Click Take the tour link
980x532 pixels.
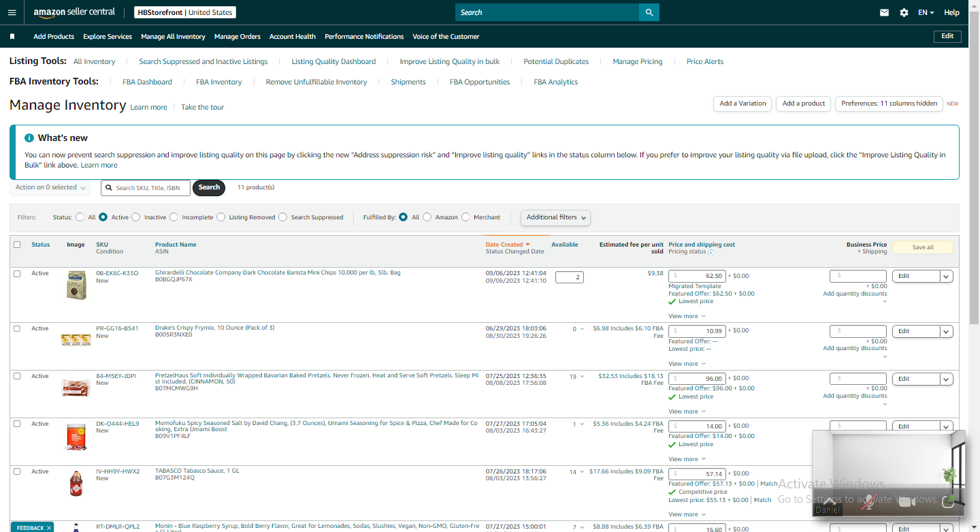click(x=202, y=108)
